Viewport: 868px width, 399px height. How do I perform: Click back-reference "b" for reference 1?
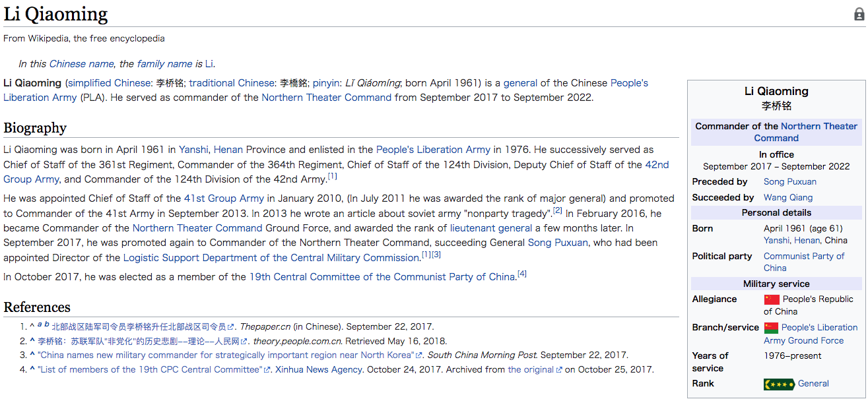[47, 324]
